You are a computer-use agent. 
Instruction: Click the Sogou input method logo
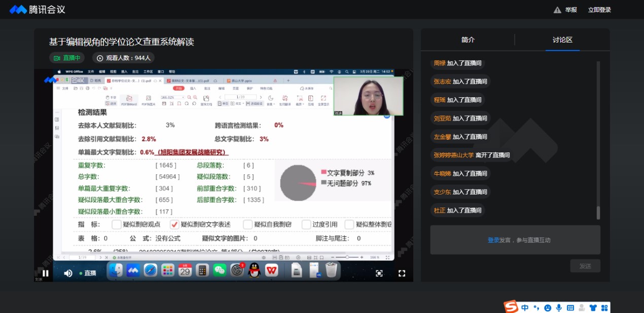click(511, 307)
